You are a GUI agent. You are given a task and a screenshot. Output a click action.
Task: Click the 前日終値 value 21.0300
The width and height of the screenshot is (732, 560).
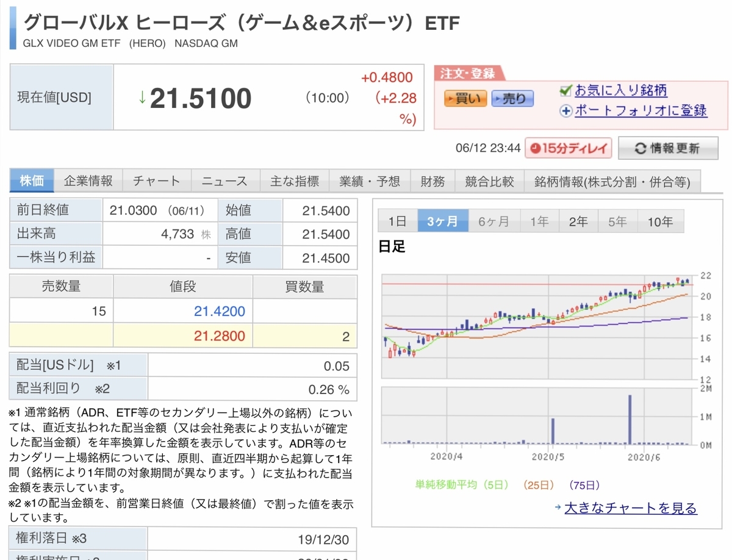[x=134, y=211]
